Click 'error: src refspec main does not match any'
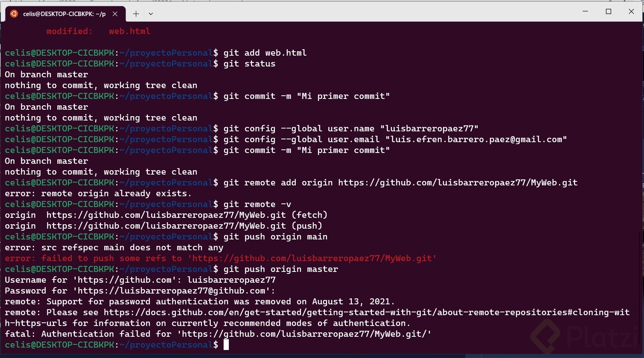Viewport: 644px width, 358px height. click(114, 247)
